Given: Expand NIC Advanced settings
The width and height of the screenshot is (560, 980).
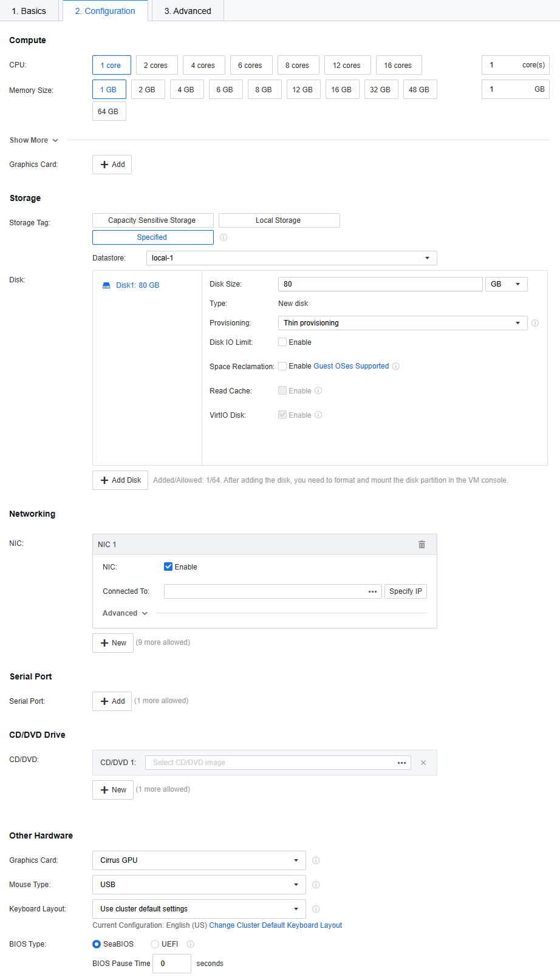Looking at the screenshot, I should pyautogui.click(x=125, y=613).
